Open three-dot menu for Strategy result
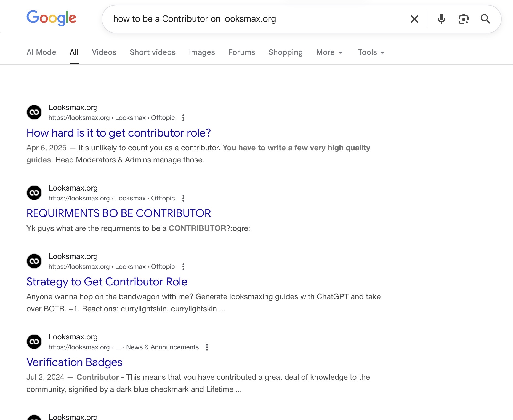 [x=183, y=267]
